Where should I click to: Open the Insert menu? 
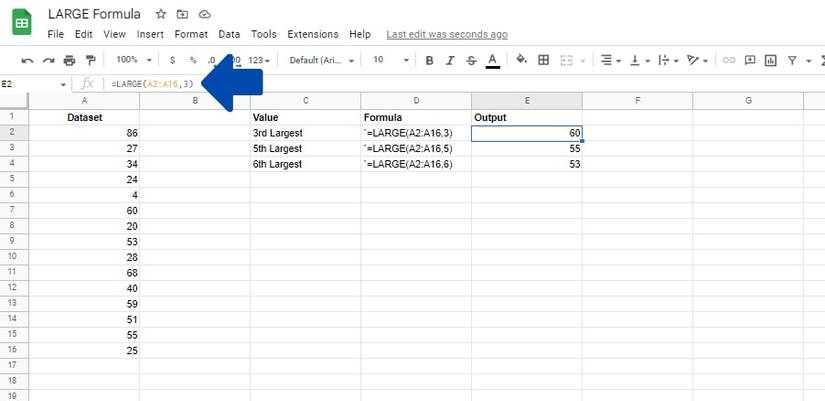tap(150, 34)
